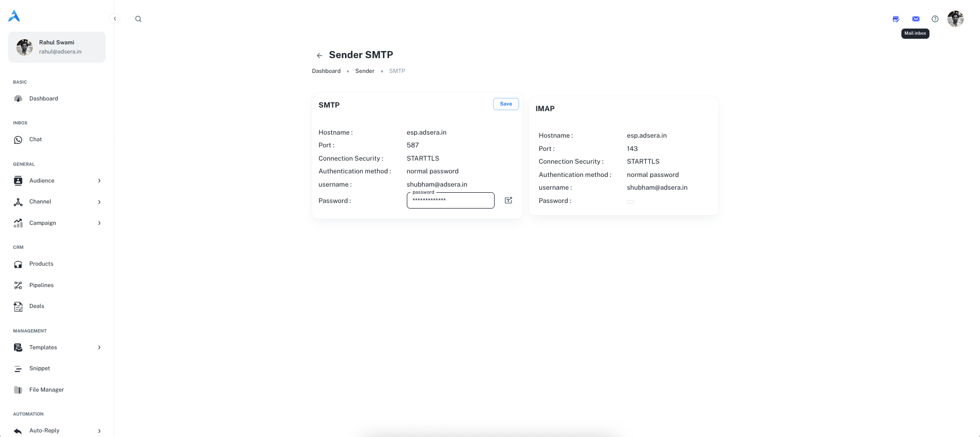Click the Adsera logo at top left
The width and height of the screenshot is (980, 437).
[14, 16]
